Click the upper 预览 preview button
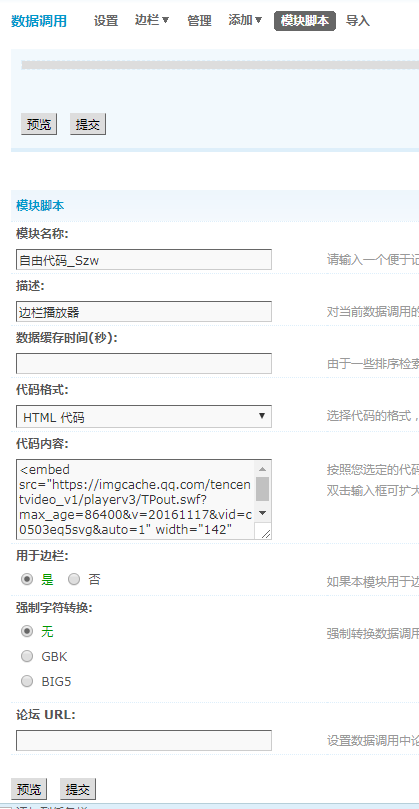The width and height of the screenshot is (419, 809). [x=39, y=124]
